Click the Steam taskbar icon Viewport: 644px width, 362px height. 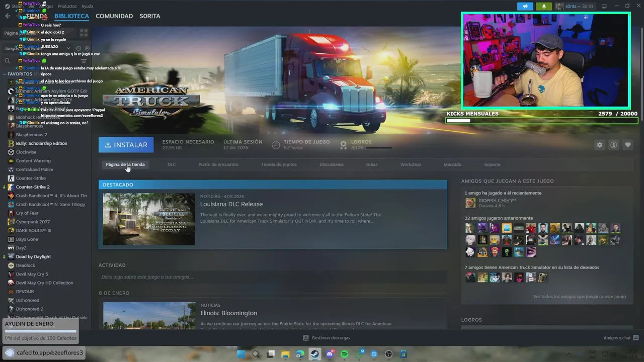[x=315, y=354]
